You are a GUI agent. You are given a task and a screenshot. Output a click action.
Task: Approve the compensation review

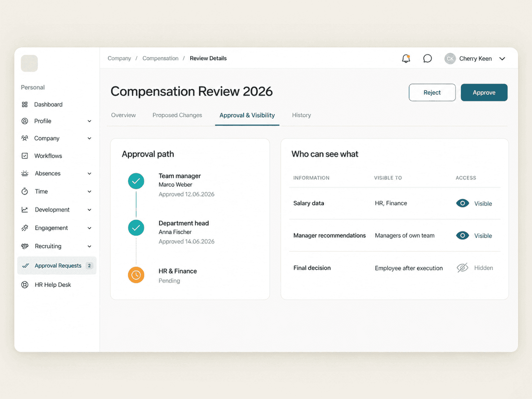484,92
